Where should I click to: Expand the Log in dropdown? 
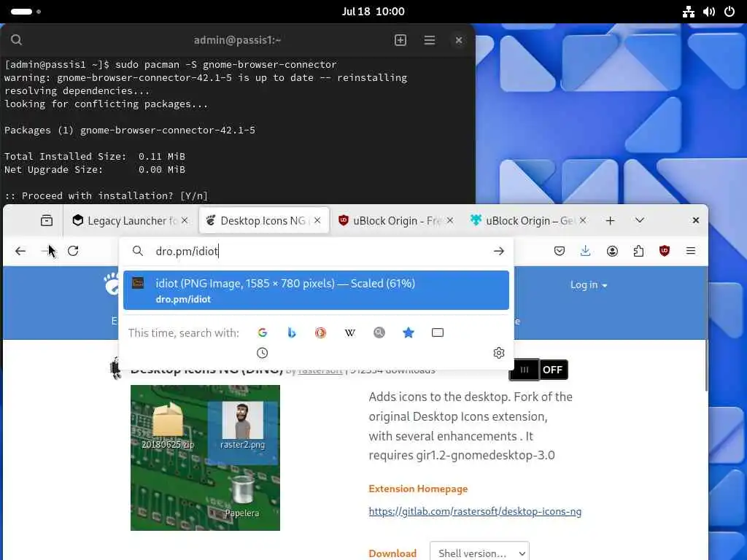point(589,285)
